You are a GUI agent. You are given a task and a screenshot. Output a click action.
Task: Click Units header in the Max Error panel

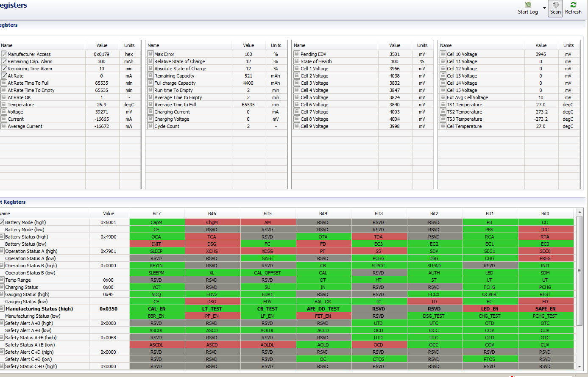tap(276, 45)
